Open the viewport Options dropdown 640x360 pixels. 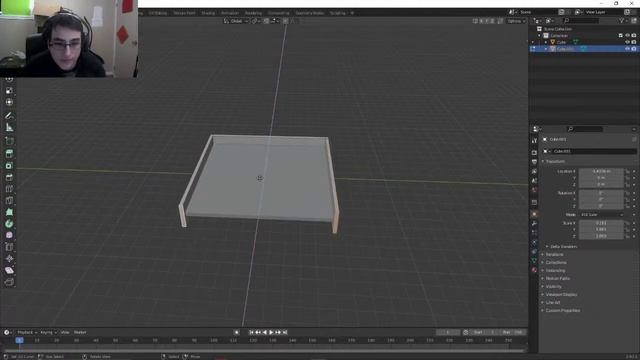[516, 21]
